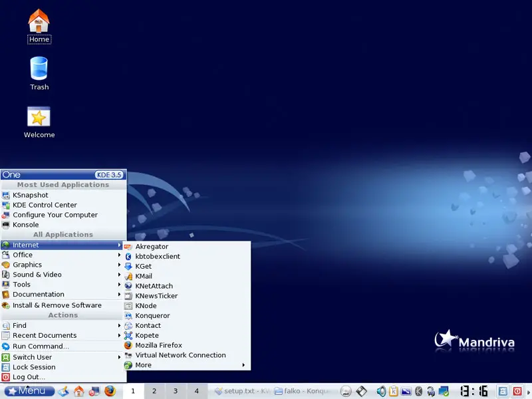Viewport: 532px width, 399px height.
Task: Launch Konsole from the menu
Action: [x=63, y=225]
